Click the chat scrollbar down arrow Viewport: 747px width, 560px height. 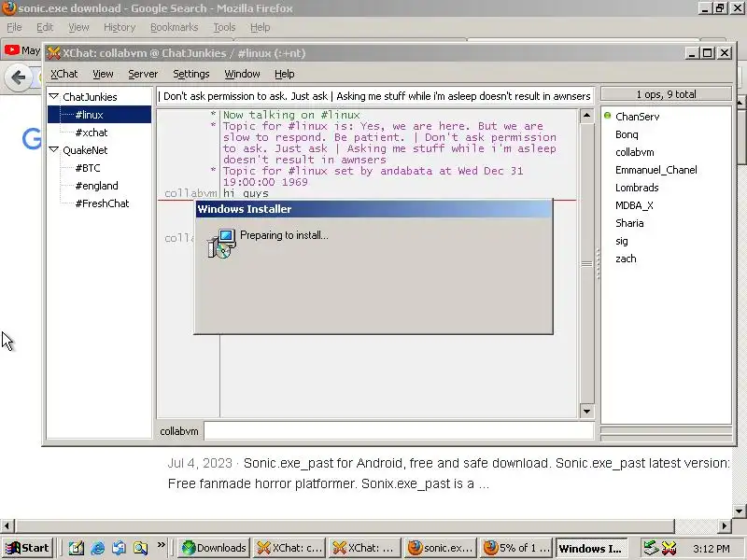coord(587,412)
